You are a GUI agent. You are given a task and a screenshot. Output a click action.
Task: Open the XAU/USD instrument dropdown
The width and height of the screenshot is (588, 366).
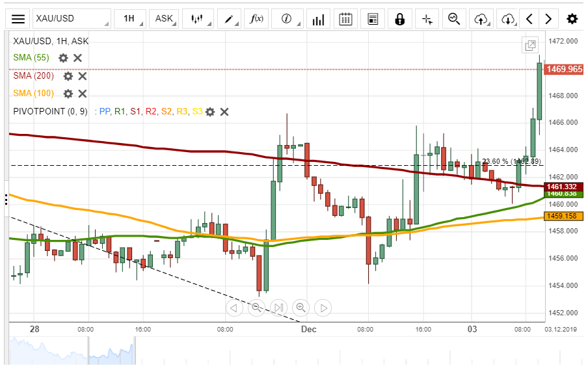tap(72, 19)
